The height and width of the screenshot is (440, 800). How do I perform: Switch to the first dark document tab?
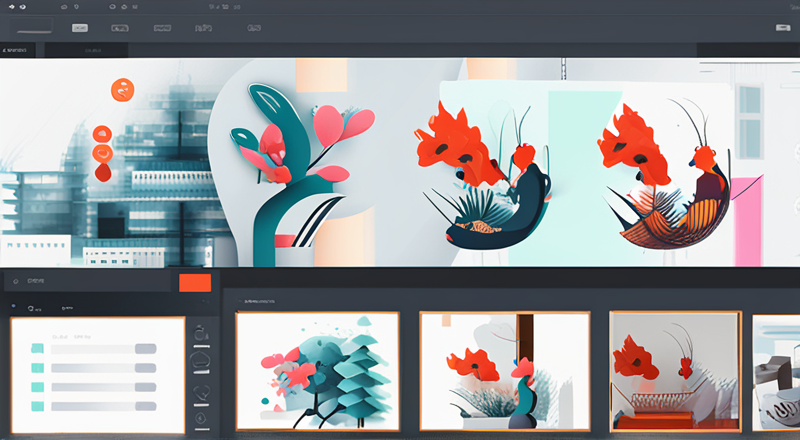click(x=17, y=50)
